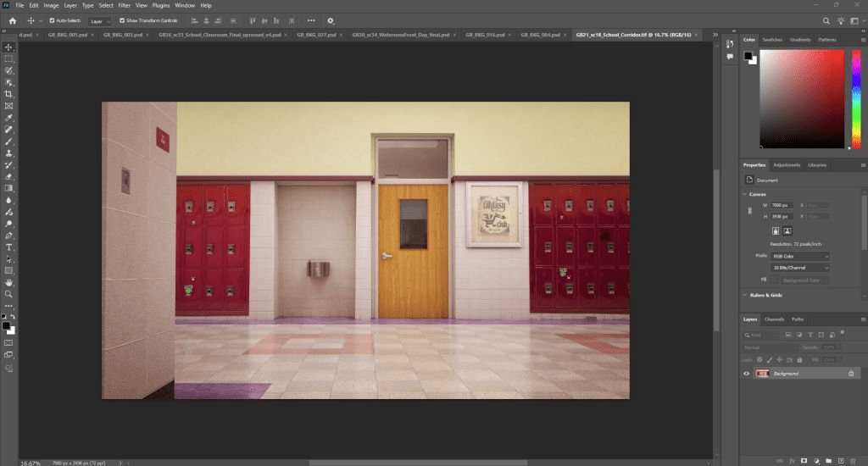Expand the Rulers & Grids section
The image size is (868, 466).
(x=744, y=295)
